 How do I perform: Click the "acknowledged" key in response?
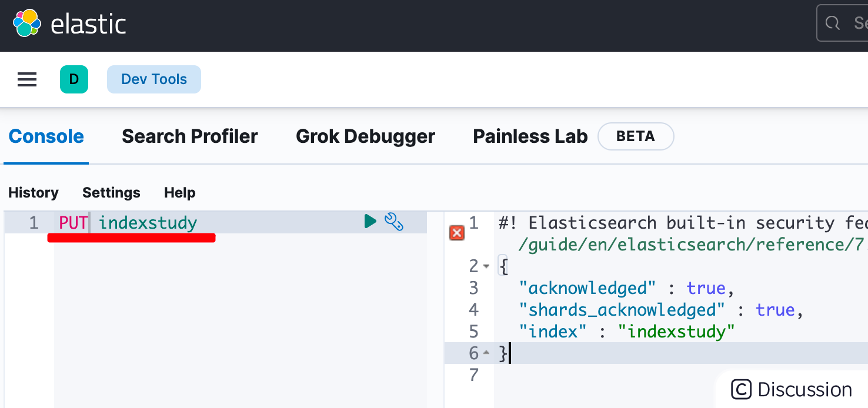point(587,288)
